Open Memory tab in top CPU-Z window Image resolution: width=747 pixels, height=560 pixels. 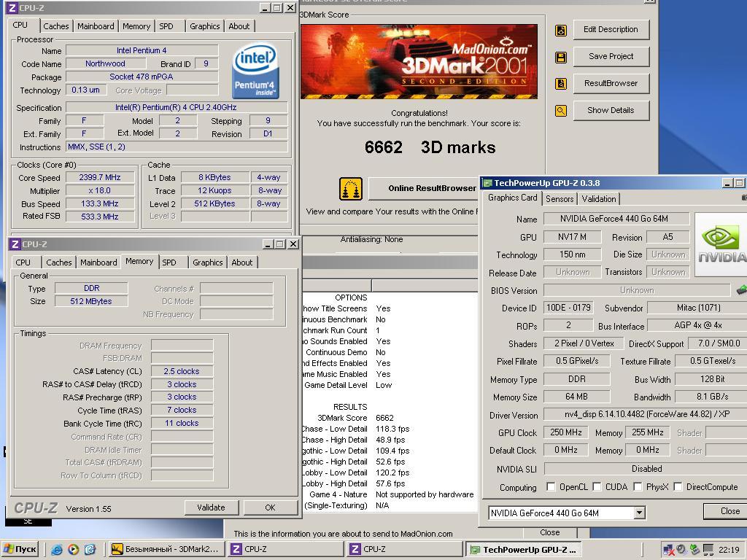136,26
